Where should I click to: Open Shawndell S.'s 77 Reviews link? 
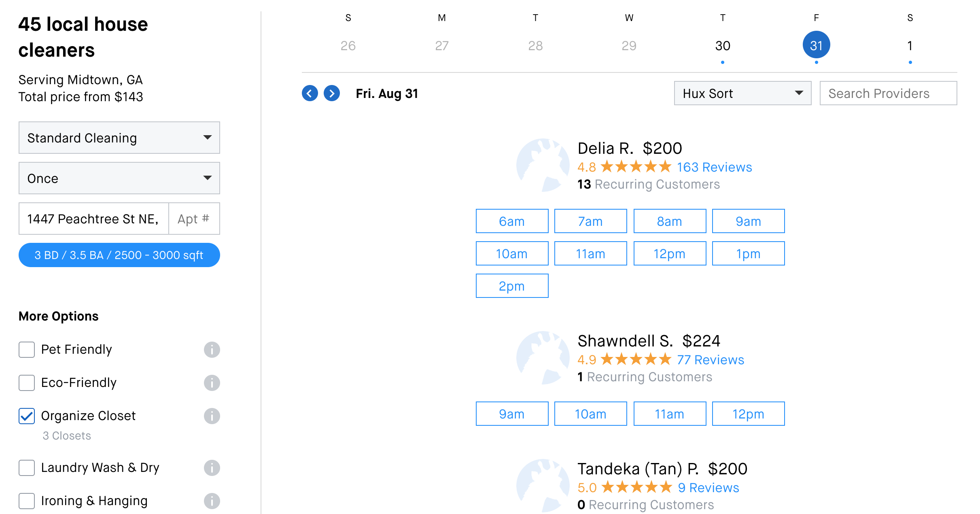[x=710, y=360]
